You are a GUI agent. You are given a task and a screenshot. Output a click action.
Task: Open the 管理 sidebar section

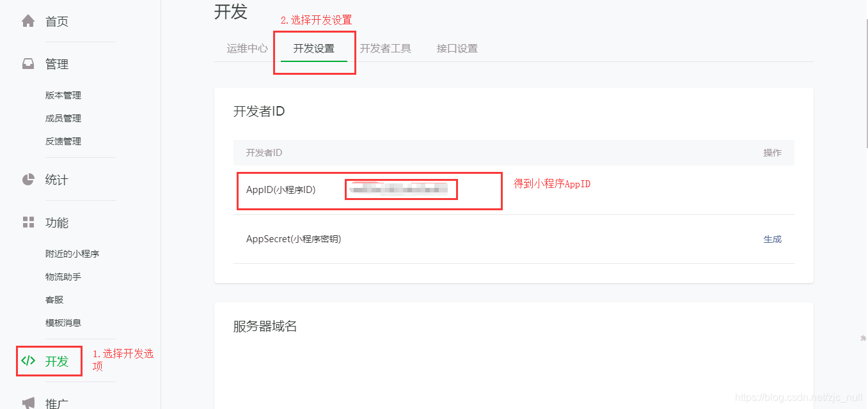57,65
